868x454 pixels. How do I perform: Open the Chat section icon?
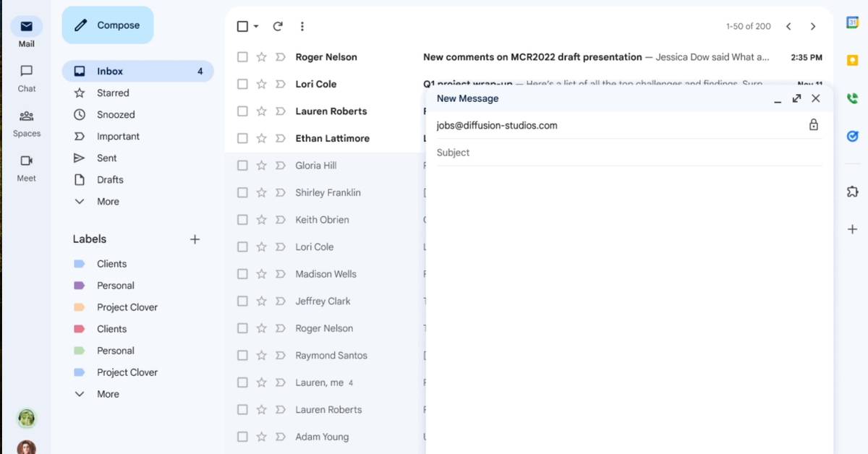tap(27, 72)
